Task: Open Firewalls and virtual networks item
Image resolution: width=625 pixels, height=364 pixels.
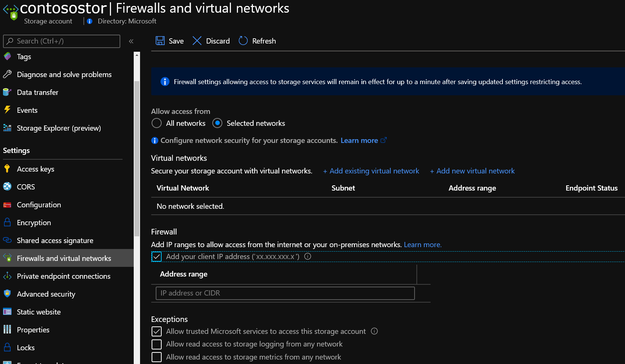Action: [x=67, y=258]
